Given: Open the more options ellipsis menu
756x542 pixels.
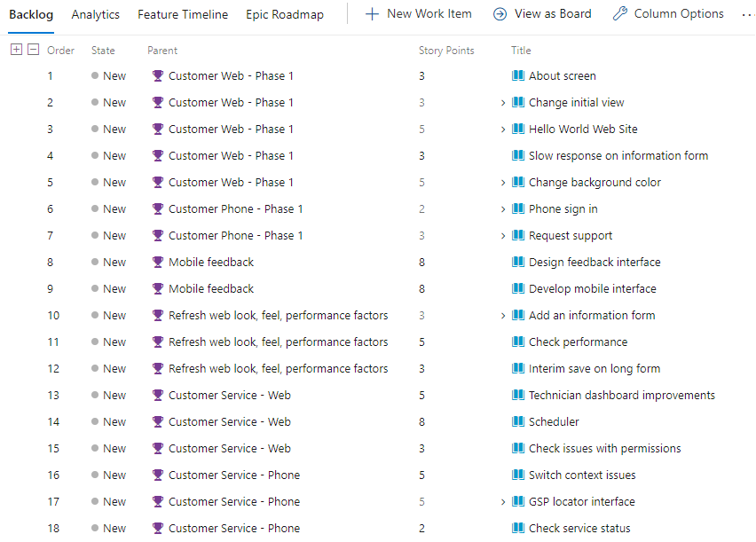Looking at the screenshot, I should click(x=748, y=15).
